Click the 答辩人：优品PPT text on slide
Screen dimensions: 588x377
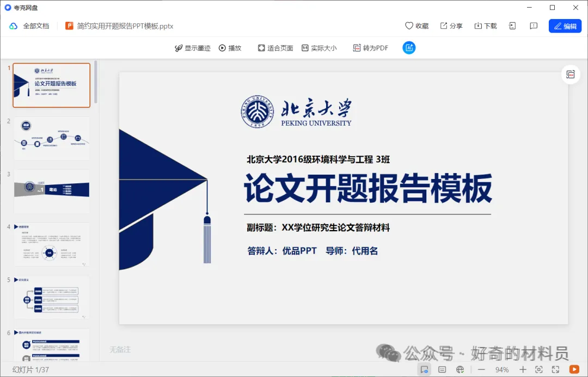pos(282,251)
